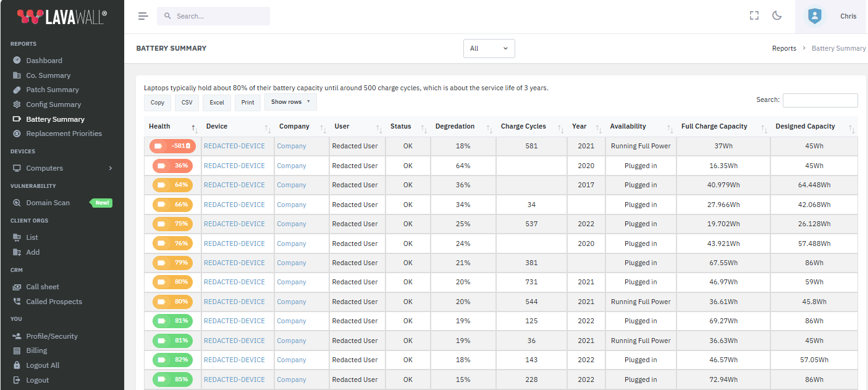Open the sidebar hamburger toggle
The height and width of the screenshot is (390, 868).
tap(143, 15)
